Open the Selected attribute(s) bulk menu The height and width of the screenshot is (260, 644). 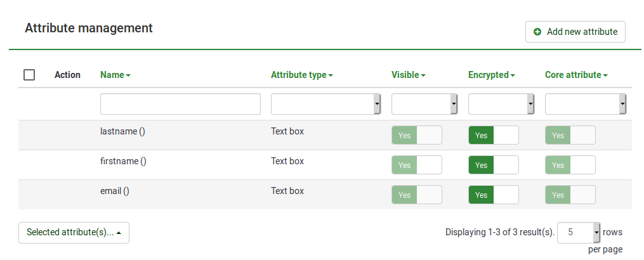pyautogui.click(x=74, y=233)
